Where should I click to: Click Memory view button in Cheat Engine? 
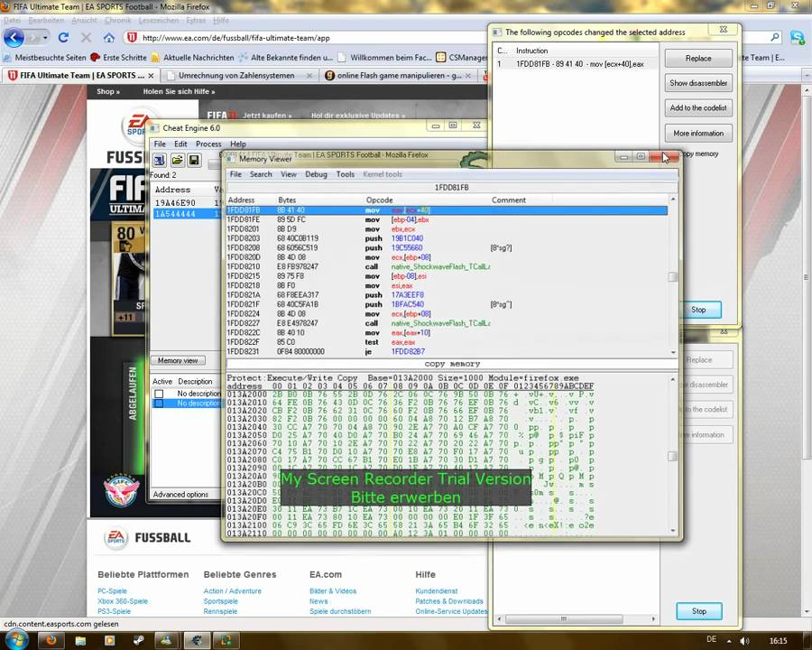pyautogui.click(x=178, y=360)
